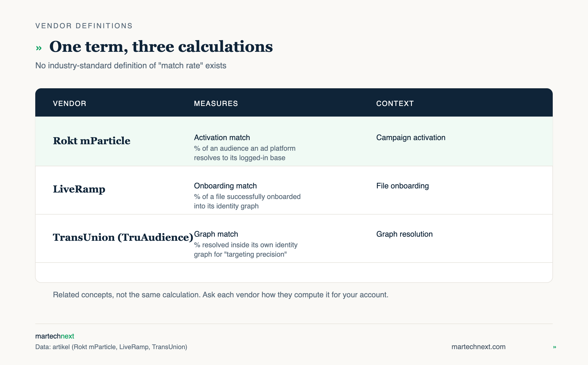Select the Graph match measure label
The height and width of the screenshot is (365, 588).
pos(216,234)
